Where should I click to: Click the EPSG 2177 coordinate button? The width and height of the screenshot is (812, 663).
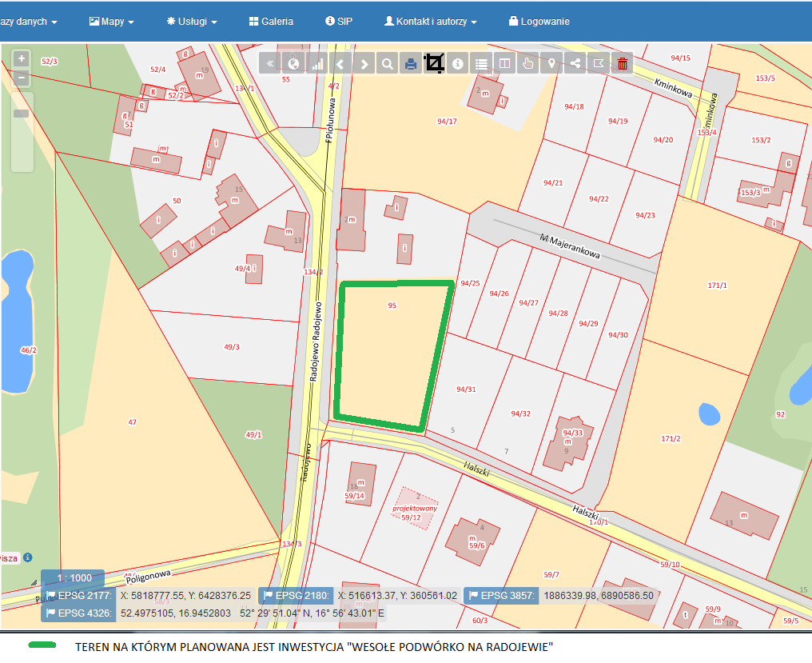tap(78, 595)
